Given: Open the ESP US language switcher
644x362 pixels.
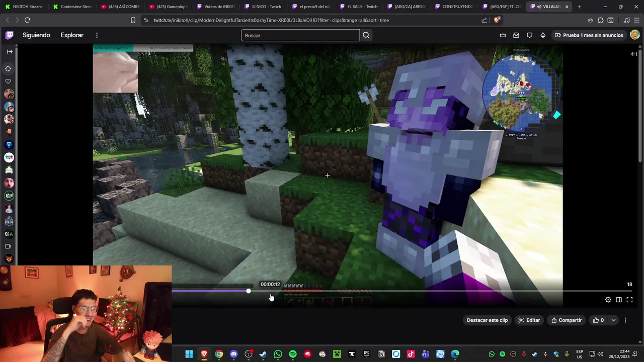Looking at the screenshot, I should 580,354.
